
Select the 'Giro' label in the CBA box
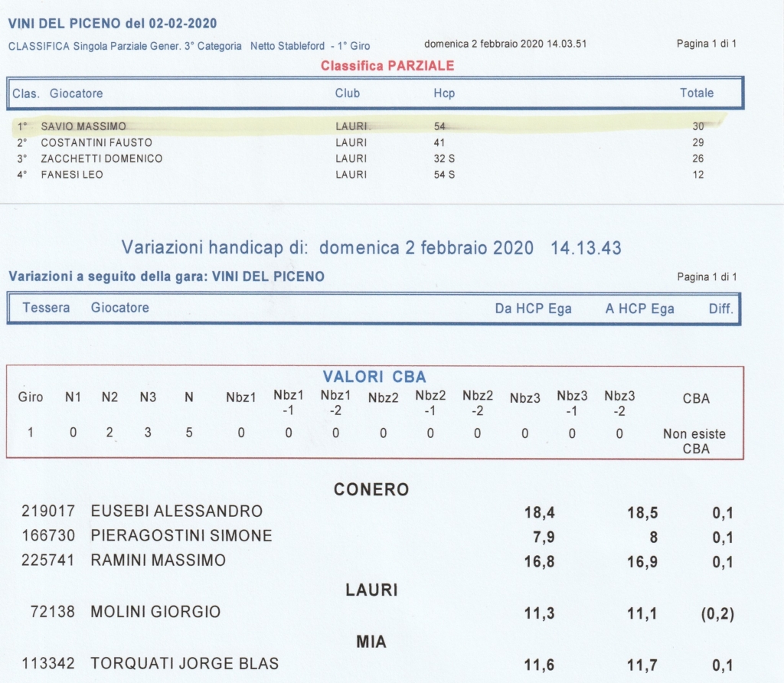31,397
